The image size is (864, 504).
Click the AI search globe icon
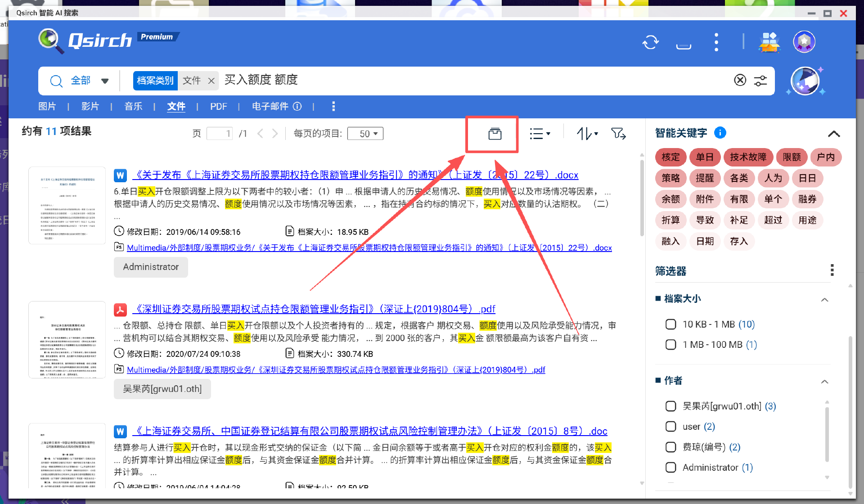[805, 81]
